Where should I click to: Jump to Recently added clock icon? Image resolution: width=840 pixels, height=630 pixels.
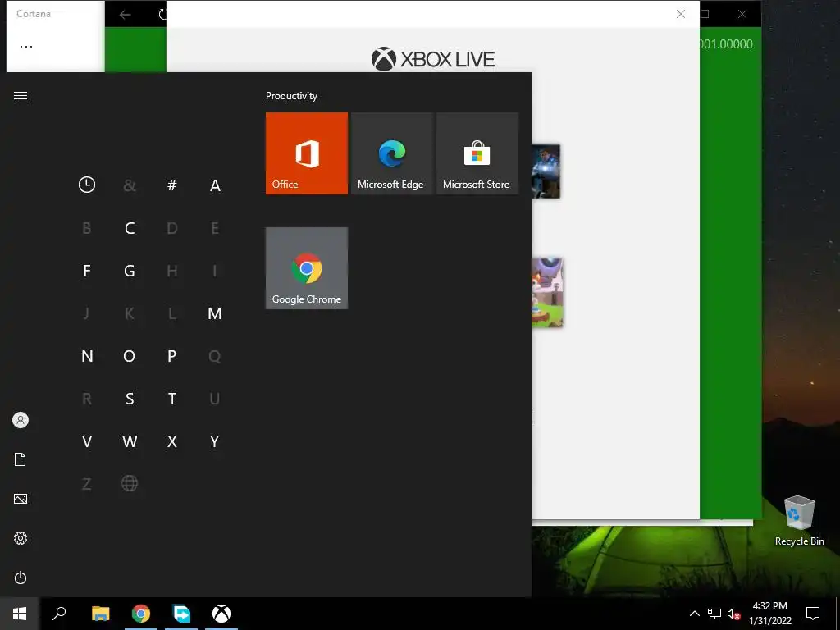pos(87,185)
